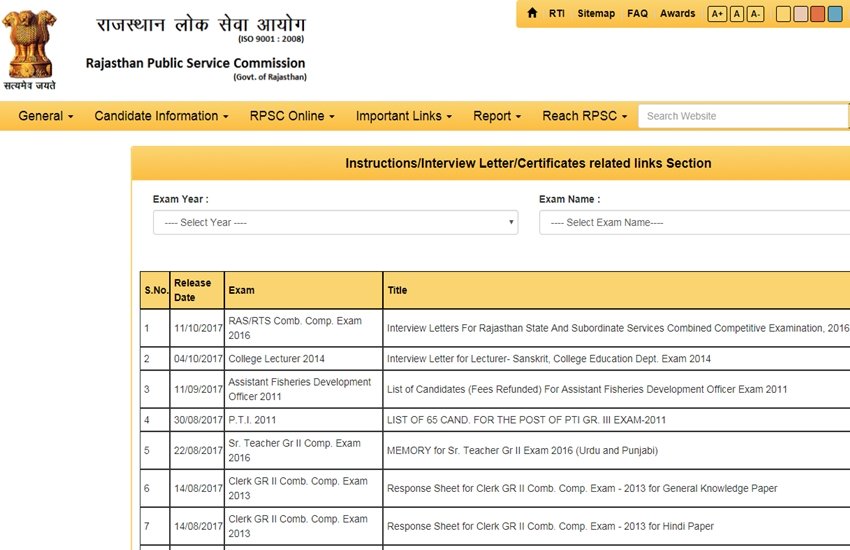
Task: Select the 22/08/2017 release date cell
Action: (x=198, y=451)
